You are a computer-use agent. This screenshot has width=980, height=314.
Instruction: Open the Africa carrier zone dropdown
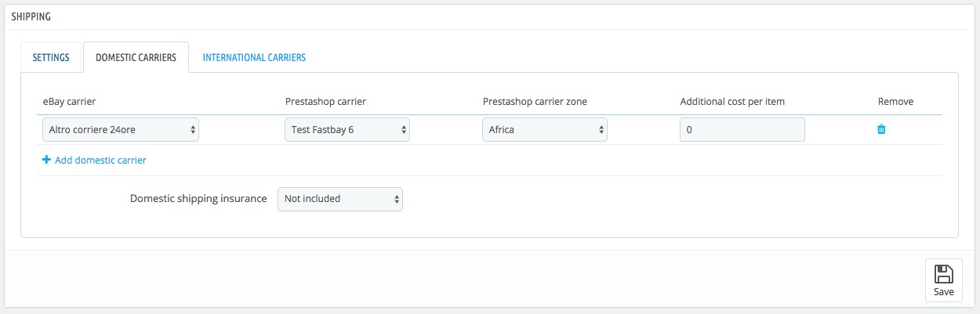click(x=545, y=129)
